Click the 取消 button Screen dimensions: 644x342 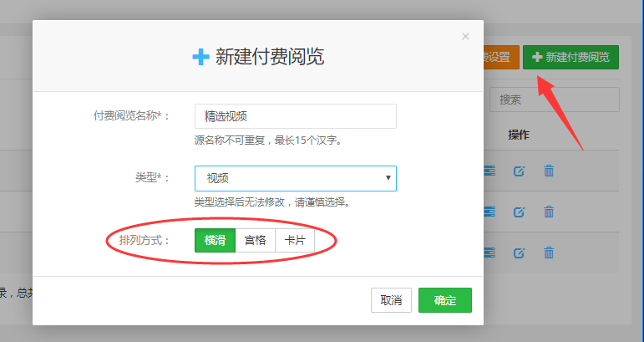[391, 300]
